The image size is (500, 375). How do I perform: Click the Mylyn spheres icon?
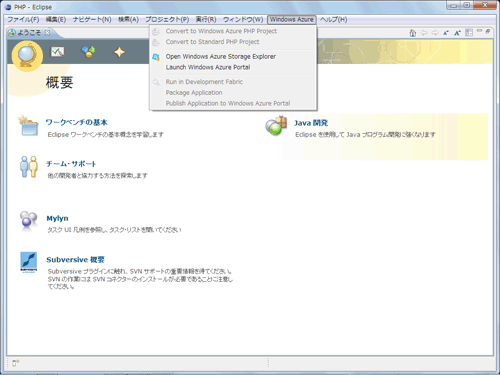28,221
